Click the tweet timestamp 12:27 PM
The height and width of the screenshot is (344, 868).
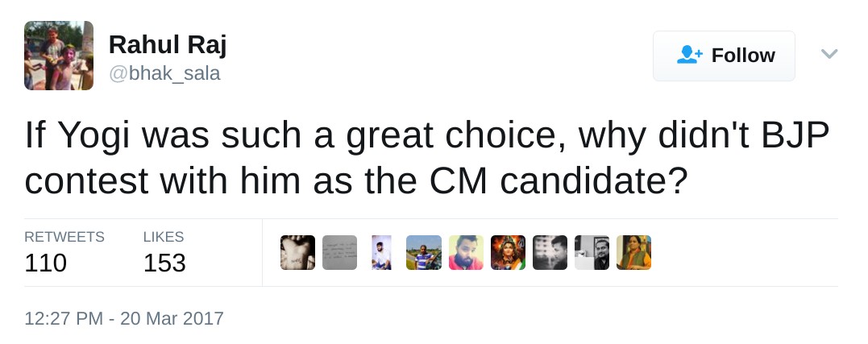click(124, 318)
